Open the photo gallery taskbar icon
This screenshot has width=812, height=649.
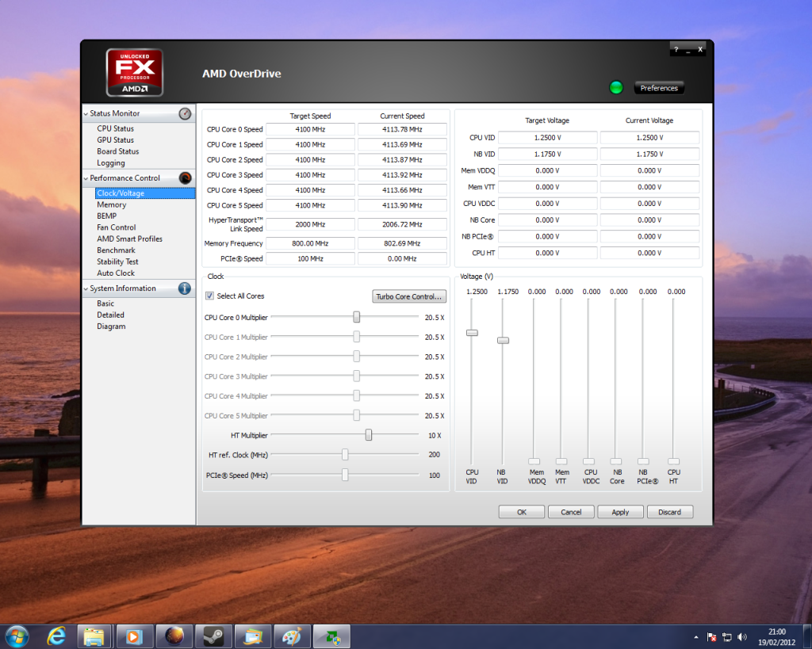252,636
